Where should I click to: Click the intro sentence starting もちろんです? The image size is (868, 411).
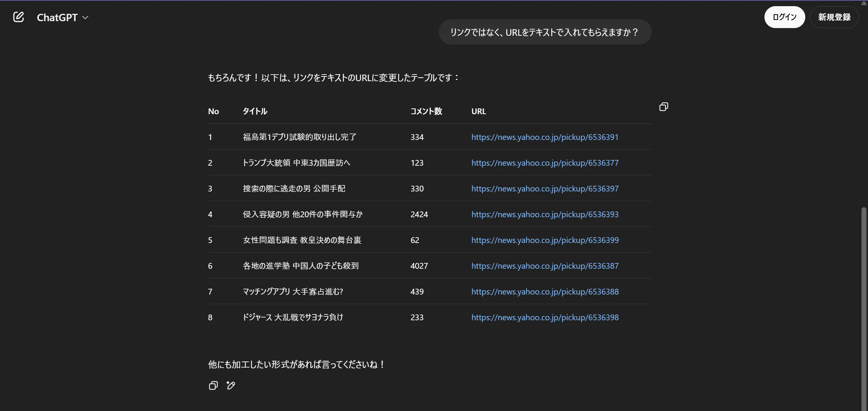[x=334, y=78]
